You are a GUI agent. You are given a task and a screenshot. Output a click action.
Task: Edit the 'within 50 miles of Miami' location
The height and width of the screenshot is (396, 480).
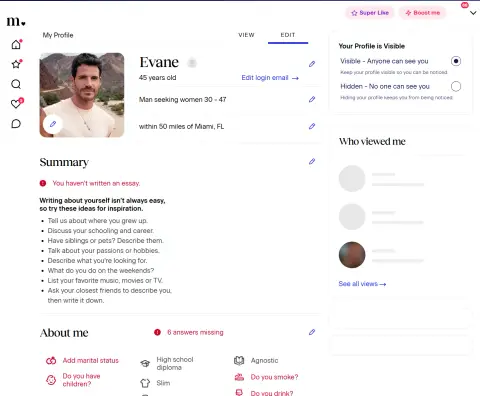coord(312,126)
